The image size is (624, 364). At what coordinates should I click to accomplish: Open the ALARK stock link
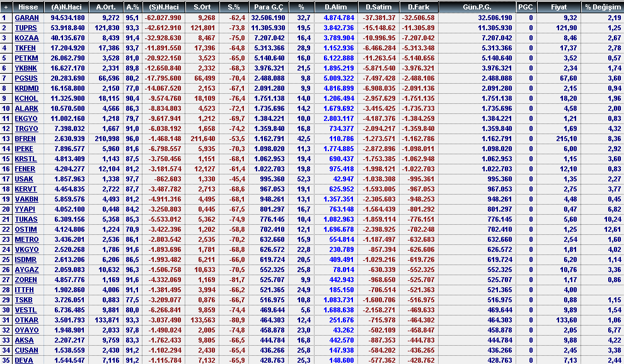[26, 108]
